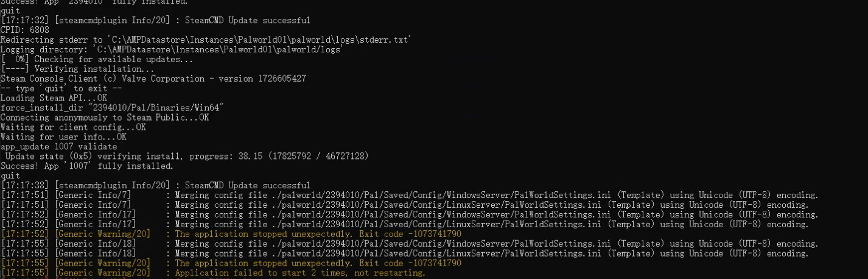Select the Loading Steam API...OK line
This screenshot has height=279, width=868.
click(x=54, y=98)
